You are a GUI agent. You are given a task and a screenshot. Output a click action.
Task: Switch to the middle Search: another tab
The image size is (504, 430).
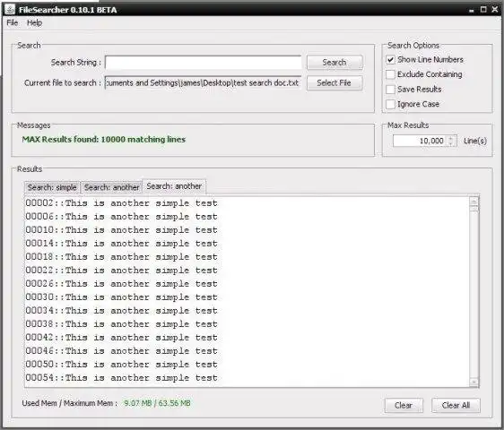tap(111, 187)
